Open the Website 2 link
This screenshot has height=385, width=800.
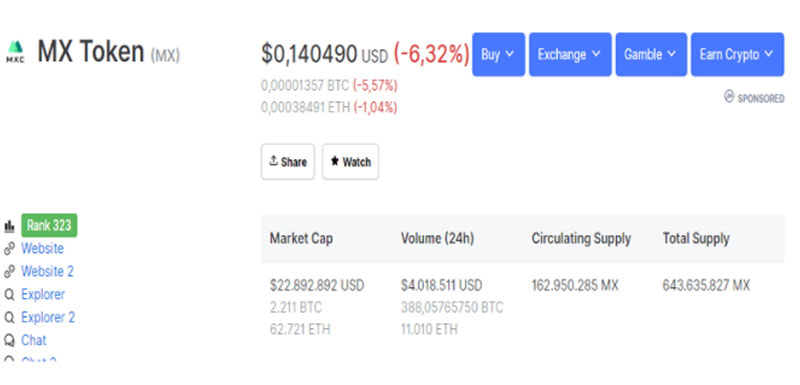(x=47, y=271)
